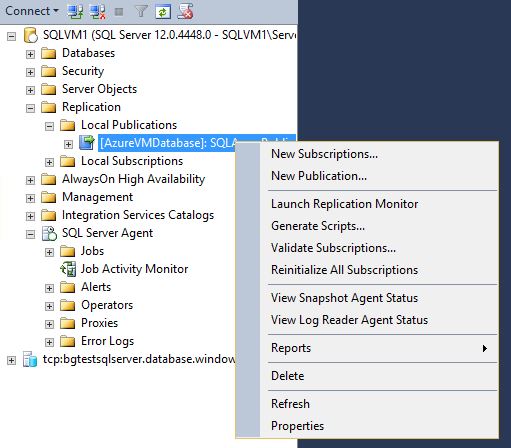Click the Operators folder icon
This screenshot has height=448, width=511.
coord(68,305)
